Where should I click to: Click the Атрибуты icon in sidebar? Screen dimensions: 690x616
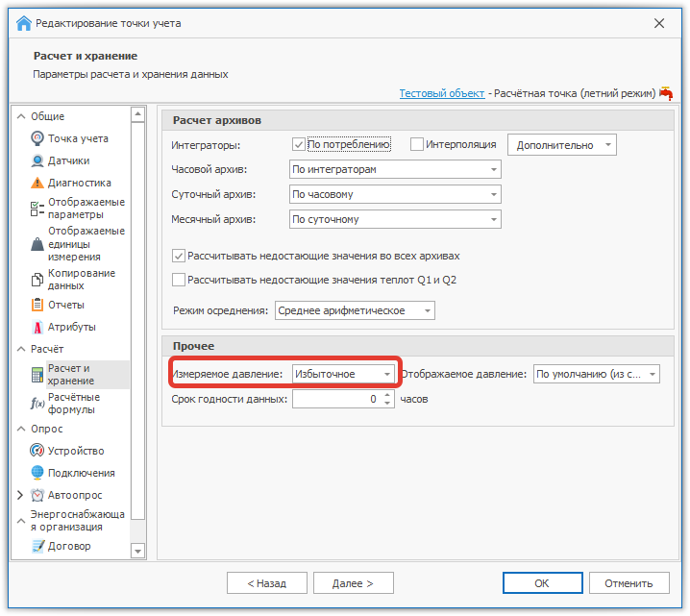(37, 327)
